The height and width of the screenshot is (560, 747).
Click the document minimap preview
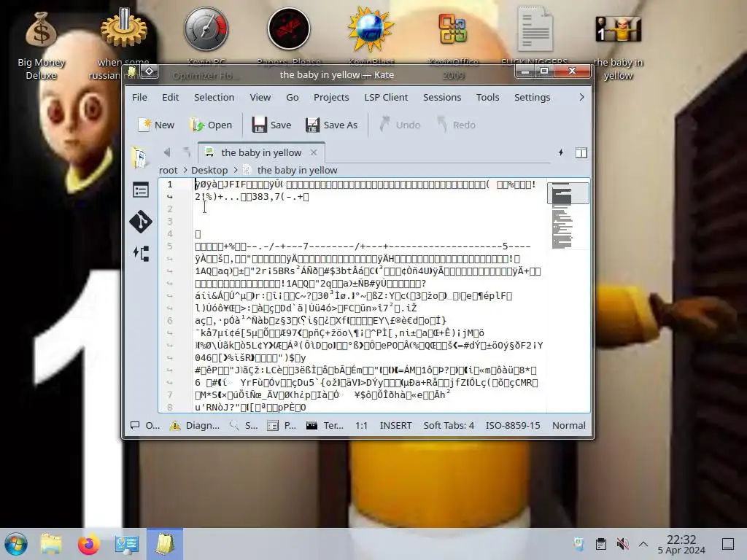(x=568, y=215)
